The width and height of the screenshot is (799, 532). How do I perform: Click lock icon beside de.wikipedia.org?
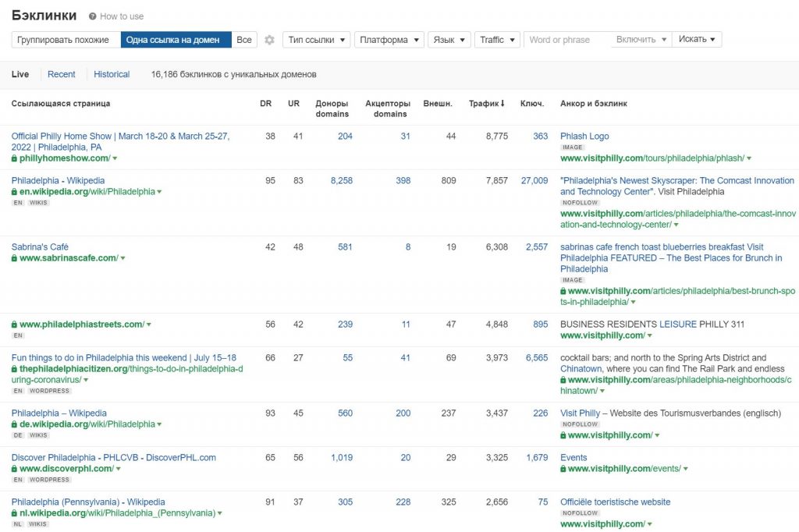[x=14, y=424]
